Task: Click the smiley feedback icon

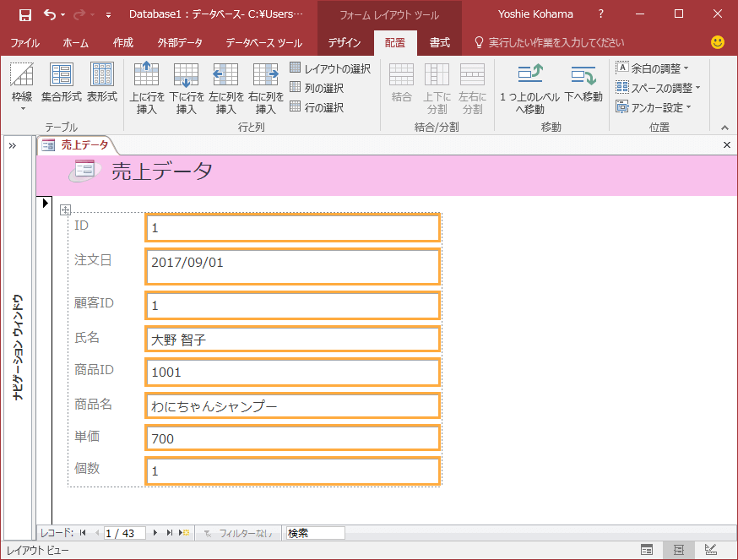Action: pos(717,42)
